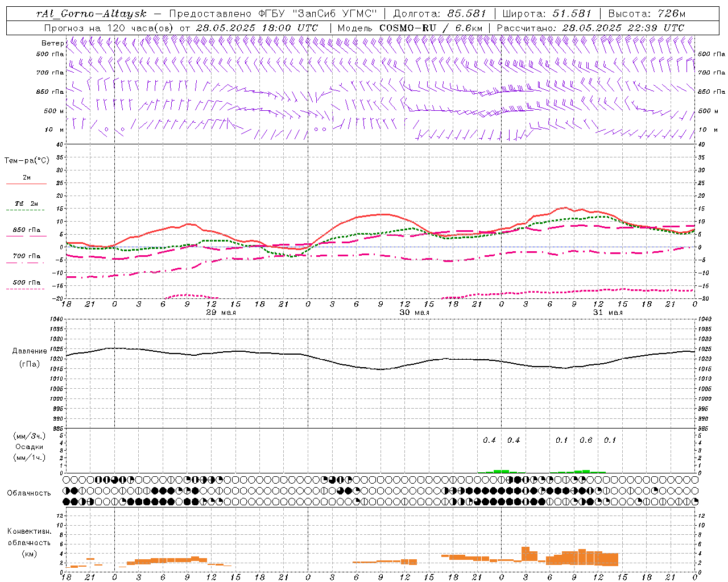Image resolution: width=728 pixels, height=582 pixels.
Task: Click the 0.6 precipitation amount value
Action: tap(586, 440)
